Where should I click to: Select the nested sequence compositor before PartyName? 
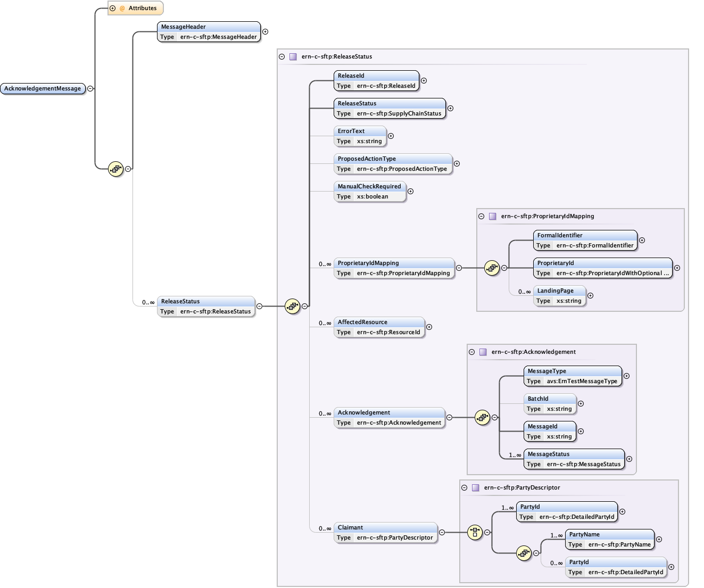[524, 553]
